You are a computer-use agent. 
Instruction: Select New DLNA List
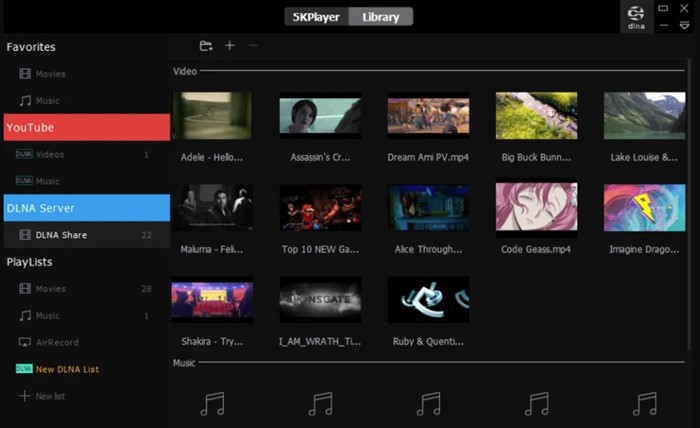pyautogui.click(x=87, y=369)
